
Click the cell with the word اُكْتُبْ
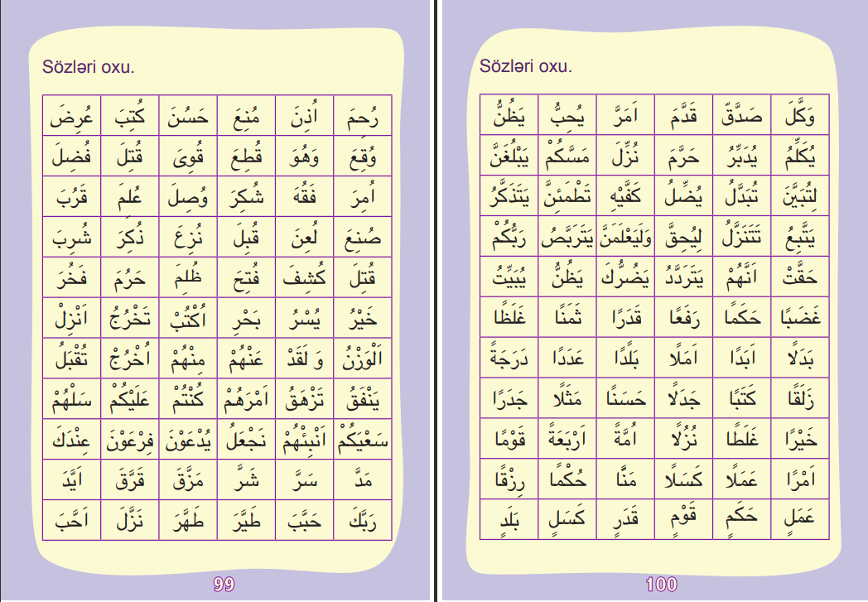tap(187, 319)
